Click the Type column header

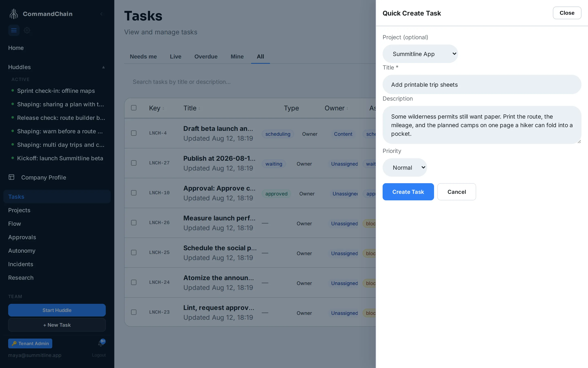click(x=291, y=108)
